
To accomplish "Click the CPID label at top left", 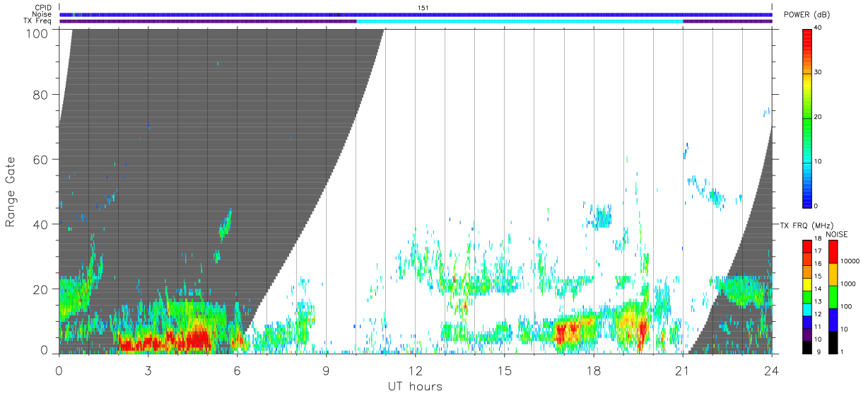I will coord(43,8).
